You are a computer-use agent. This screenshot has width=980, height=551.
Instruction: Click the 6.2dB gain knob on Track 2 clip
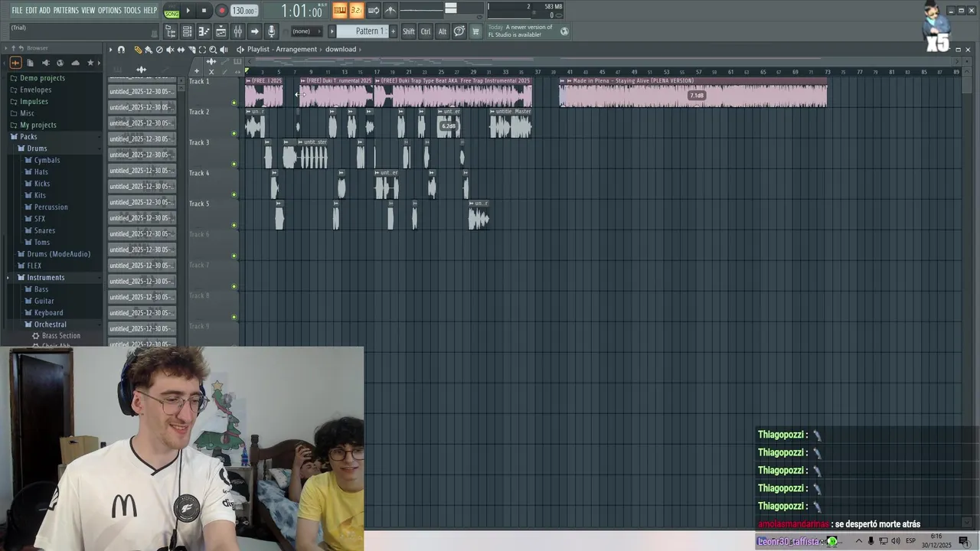click(449, 126)
